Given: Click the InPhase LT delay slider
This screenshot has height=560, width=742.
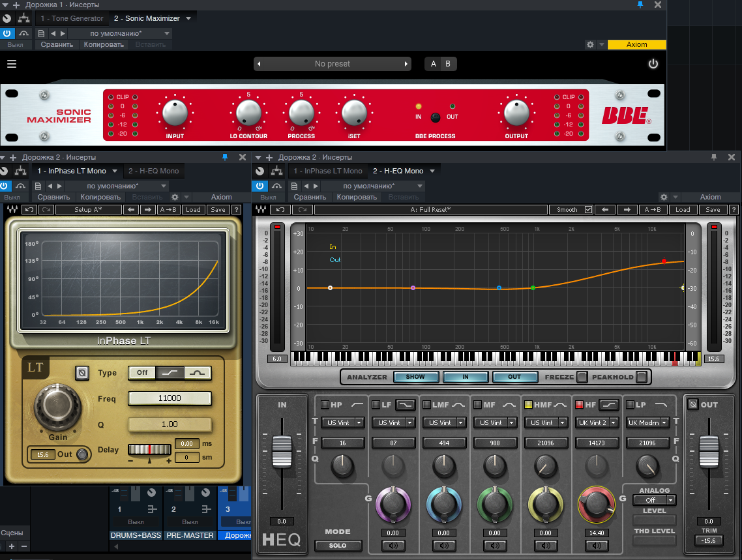Looking at the screenshot, I should coord(149,449).
